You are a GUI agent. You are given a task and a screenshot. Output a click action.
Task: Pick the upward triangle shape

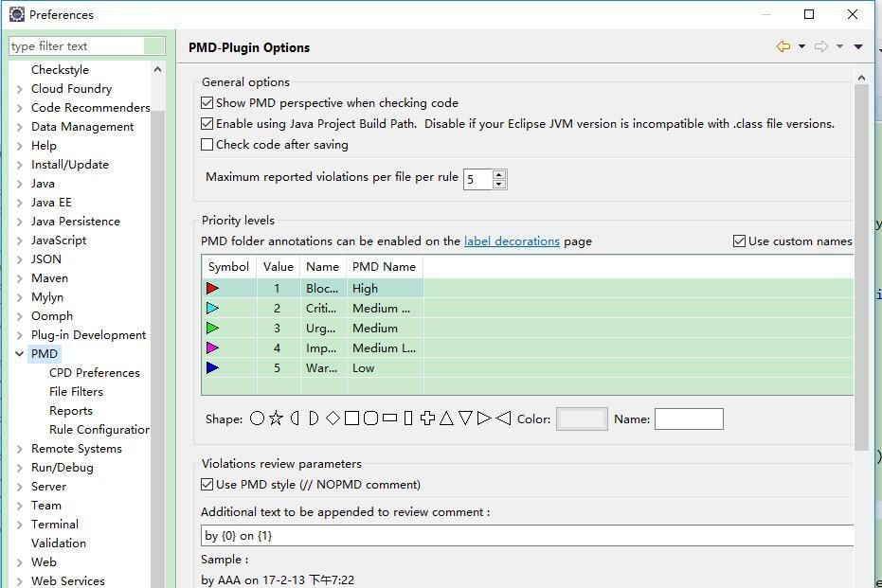[x=446, y=419]
